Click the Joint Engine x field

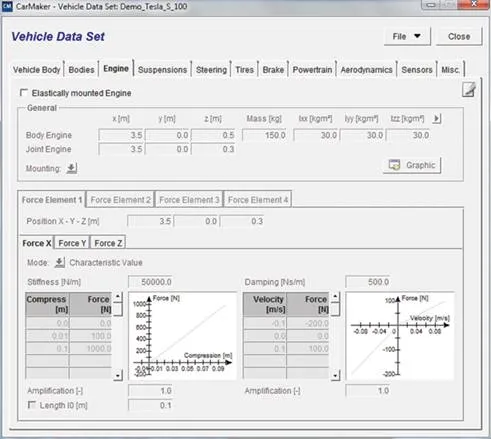(x=121, y=149)
